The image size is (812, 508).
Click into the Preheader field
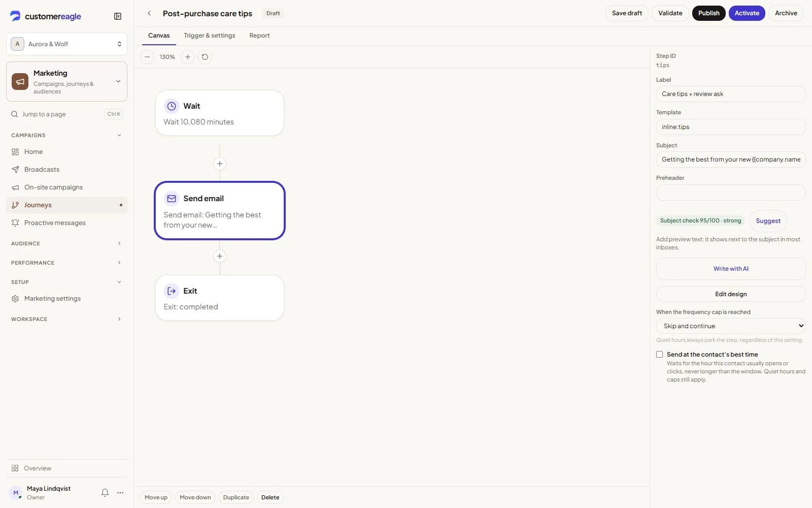[731, 193]
